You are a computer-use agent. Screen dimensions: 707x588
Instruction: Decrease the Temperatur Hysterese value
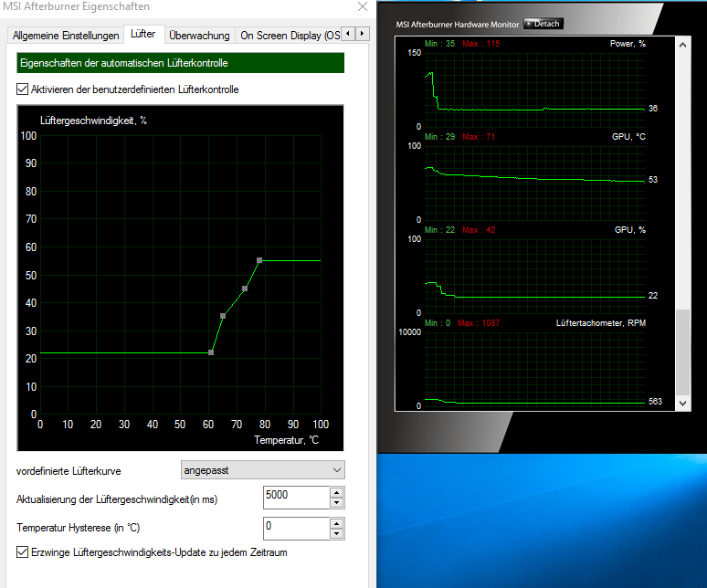click(x=337, y=534)
